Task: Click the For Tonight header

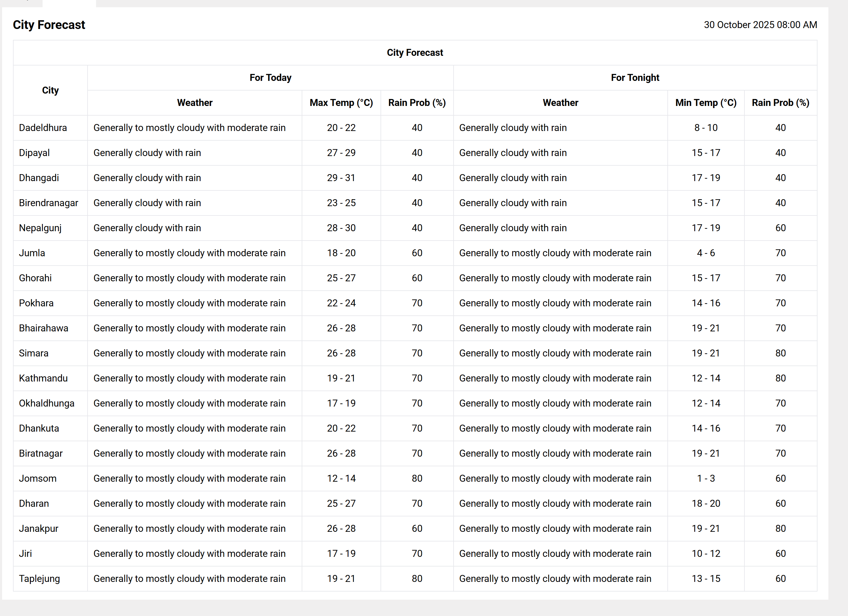Action: (x=635, y=77)
